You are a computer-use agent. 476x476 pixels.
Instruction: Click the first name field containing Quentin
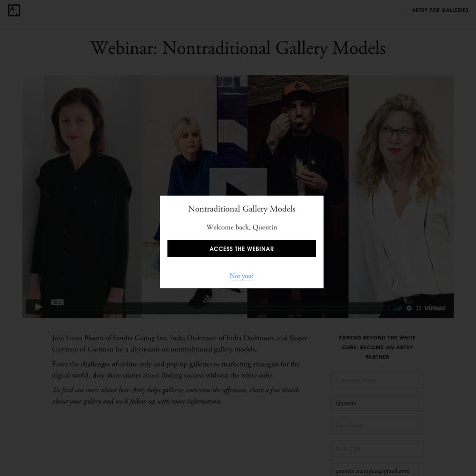click(x=377, y=403)
